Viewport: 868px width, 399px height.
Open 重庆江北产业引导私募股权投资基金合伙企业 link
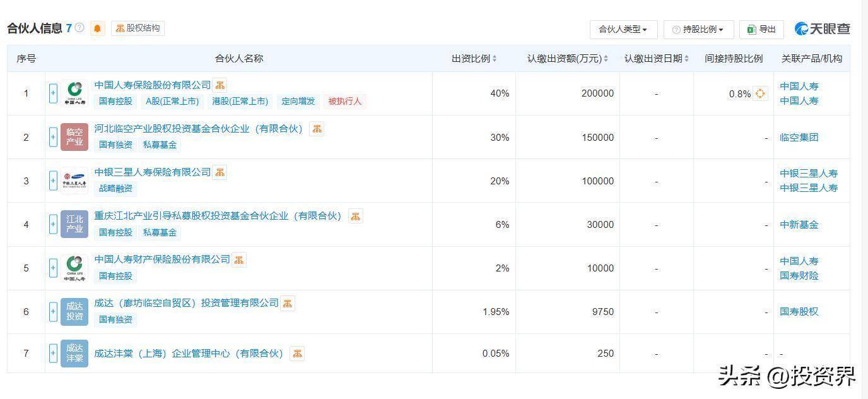pos(218,216)
